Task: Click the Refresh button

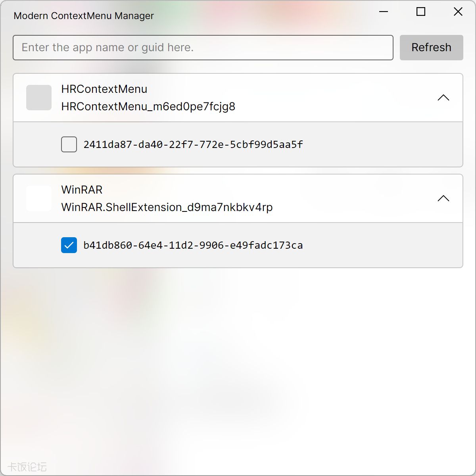Action: [432, 48]
